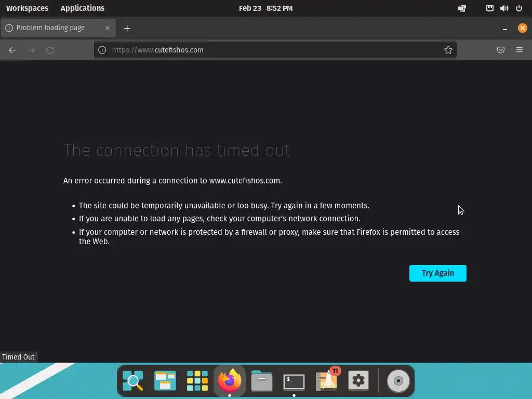Click the Firefox icon in the dock
The height and width of the screenshot is (399, 532).
click(x=229, y=381)
